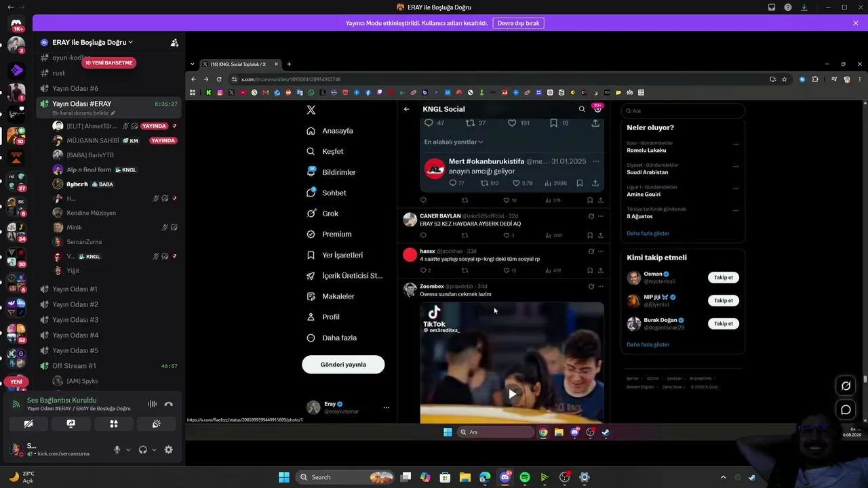Open Premium in X sidebar
This screenshot has width=868, height=488.
(329, 234)
